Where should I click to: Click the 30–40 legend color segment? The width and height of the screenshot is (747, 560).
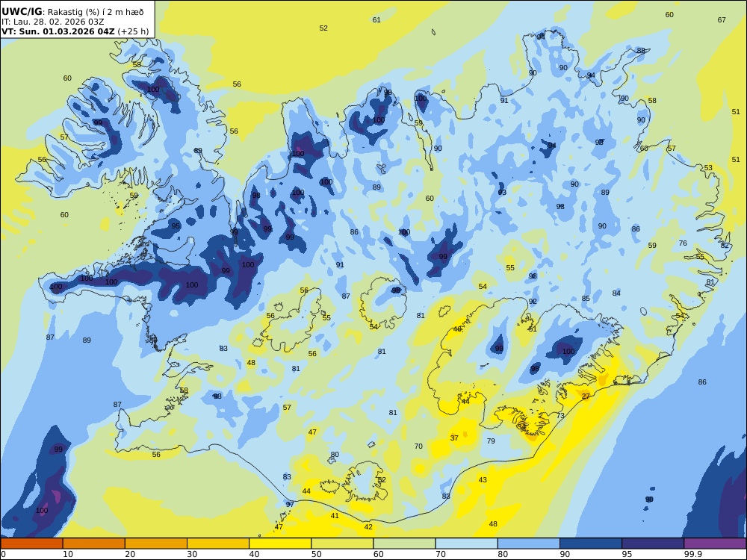[x=218, y=544]
